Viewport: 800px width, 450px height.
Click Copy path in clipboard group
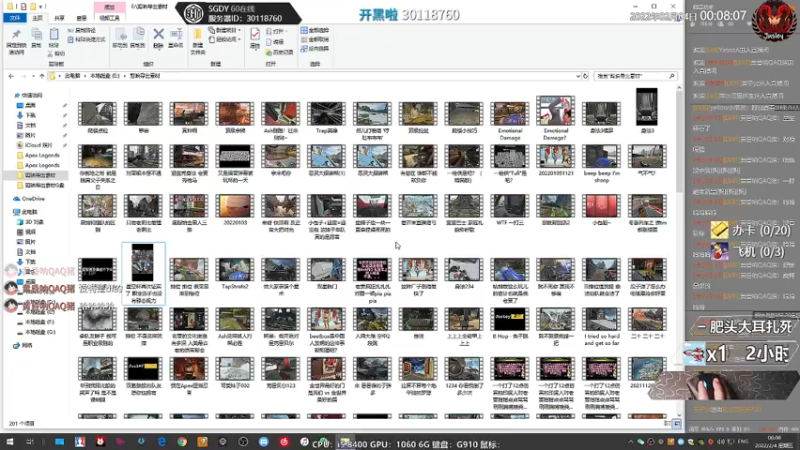pos(82,31)
